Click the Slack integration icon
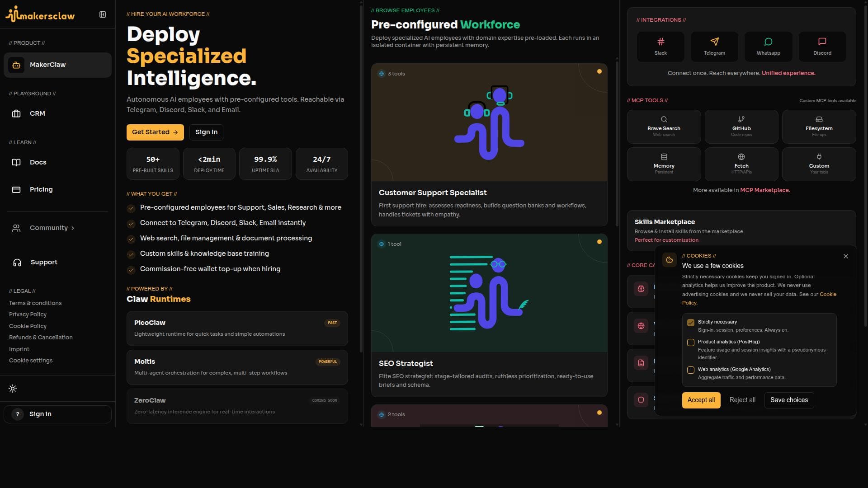This screenshot has width=868, height=488. [x=660, y=42]
